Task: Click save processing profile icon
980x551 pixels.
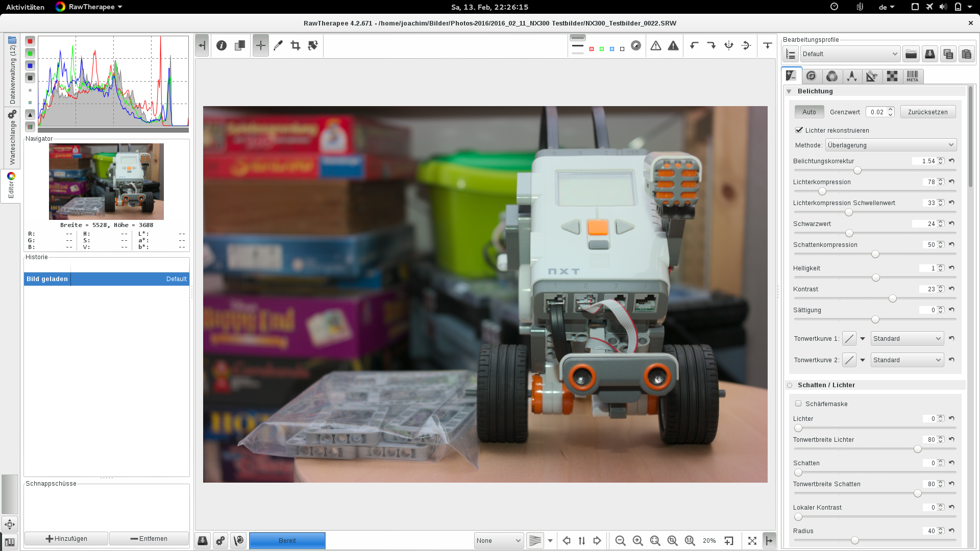Action: click(929, 54)
